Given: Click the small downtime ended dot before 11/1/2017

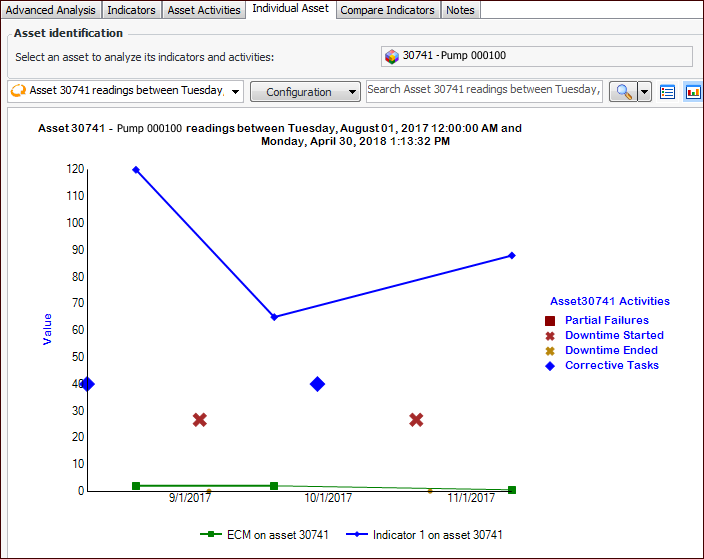Looking at the screenshot, I should (x=430, y=491).
